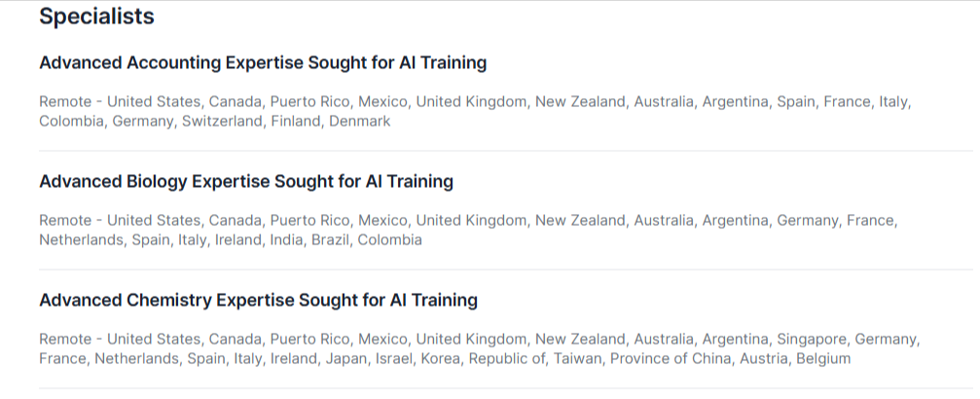Click the Specialists section heading
Image resolution: width=980 pixels, height=399 pixels.
tap(96, 17)
